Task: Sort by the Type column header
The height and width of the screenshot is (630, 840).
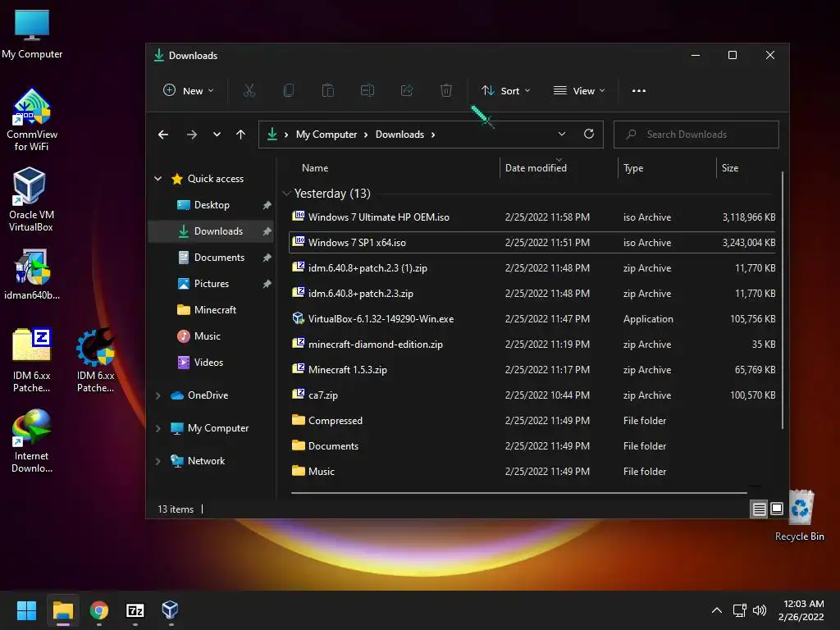Action: pyautogui.click(x=633, y=168)
